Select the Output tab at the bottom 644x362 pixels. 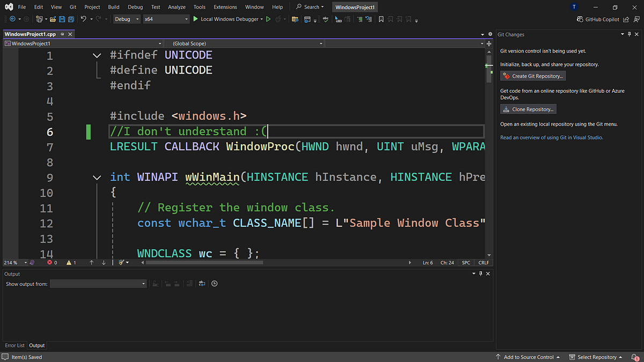[37, 345]
